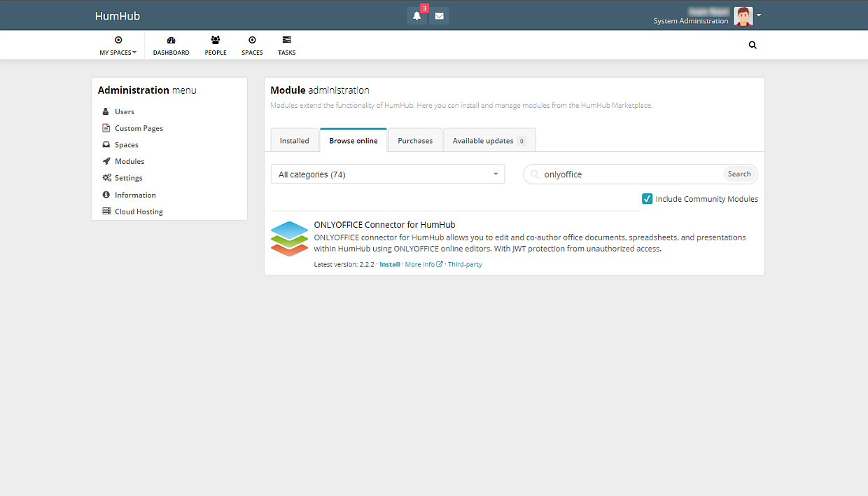Click the user profile avatar
The image size is (868, 496).
[743, 16]
